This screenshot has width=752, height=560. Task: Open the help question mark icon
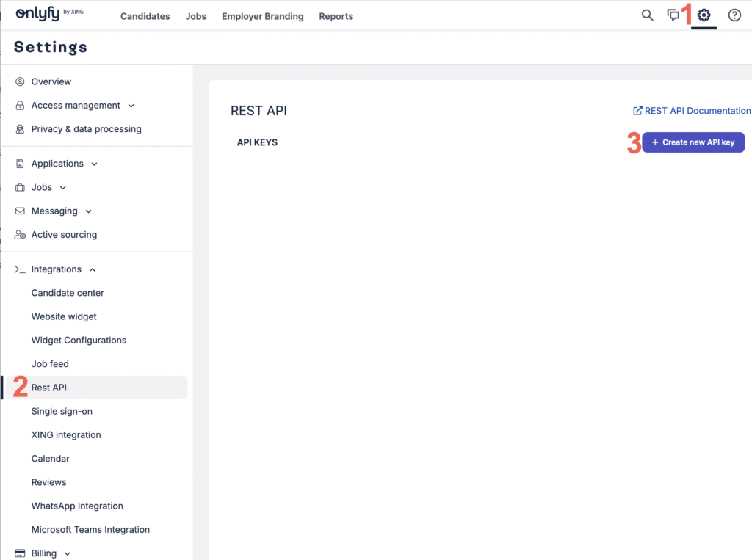(734, 15)
